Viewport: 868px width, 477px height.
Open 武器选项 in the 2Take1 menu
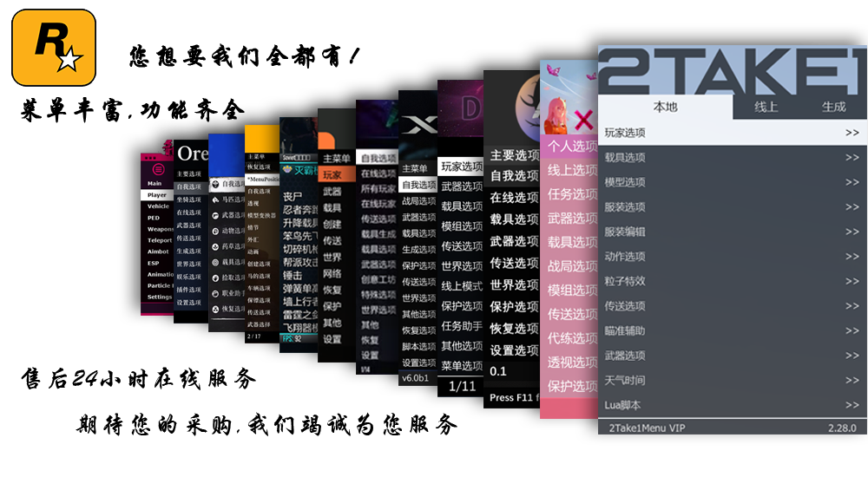(733, 356)
